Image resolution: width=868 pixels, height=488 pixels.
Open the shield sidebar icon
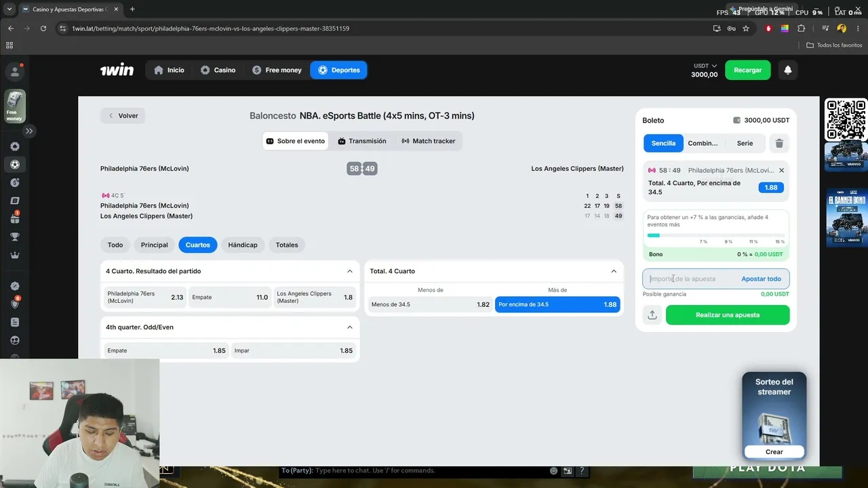[x=15, y=304]
